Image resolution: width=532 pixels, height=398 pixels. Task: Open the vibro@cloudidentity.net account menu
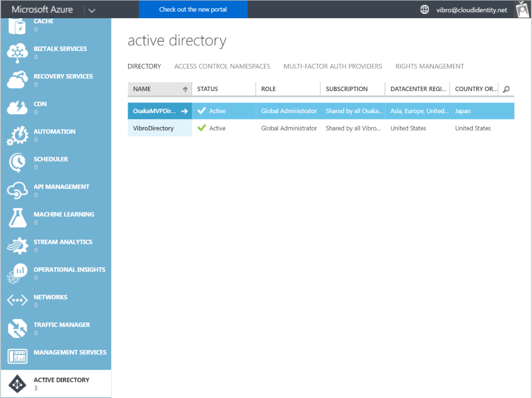click(x=472, y=10)
